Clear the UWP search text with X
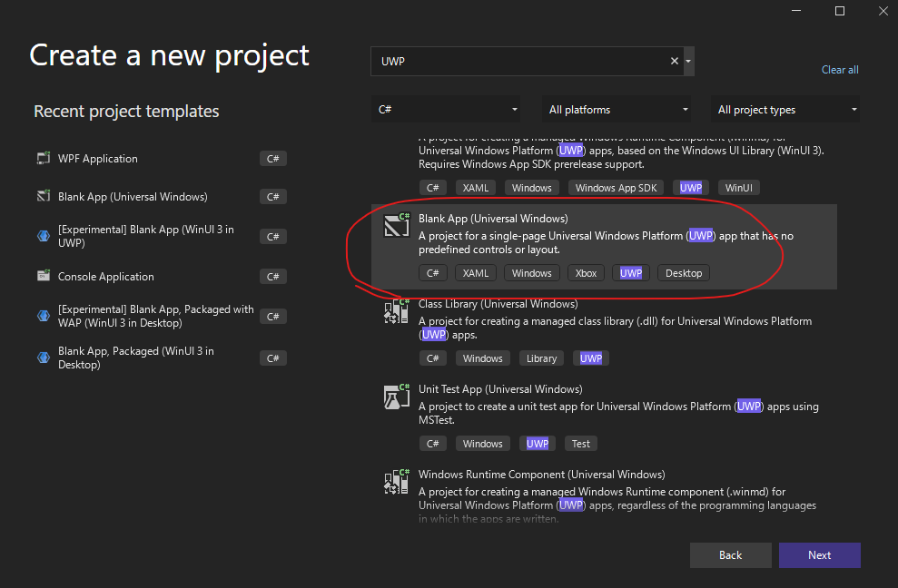Viewport: 898px width, 588px height. (674, 61)
